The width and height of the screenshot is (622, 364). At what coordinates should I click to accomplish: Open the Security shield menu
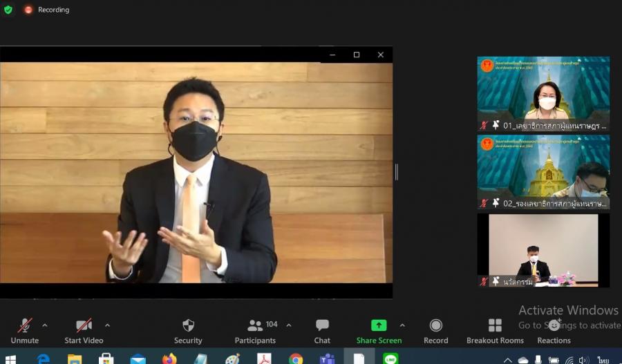188,330
